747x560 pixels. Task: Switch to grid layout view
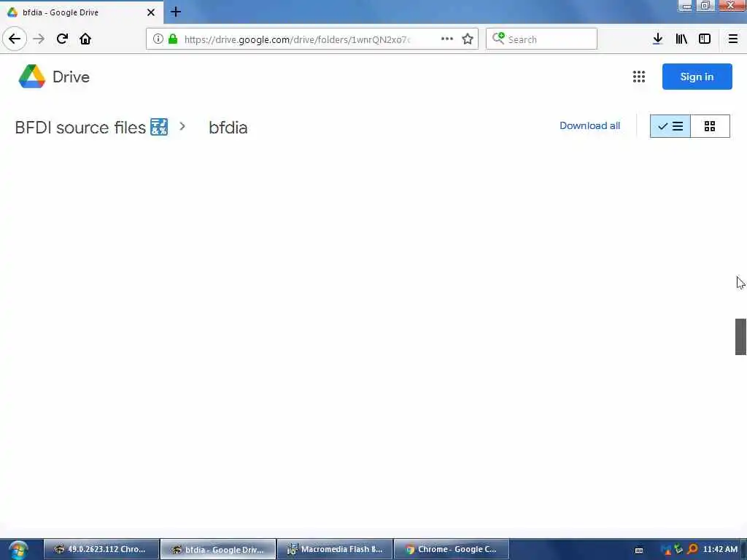pos(710,126)
